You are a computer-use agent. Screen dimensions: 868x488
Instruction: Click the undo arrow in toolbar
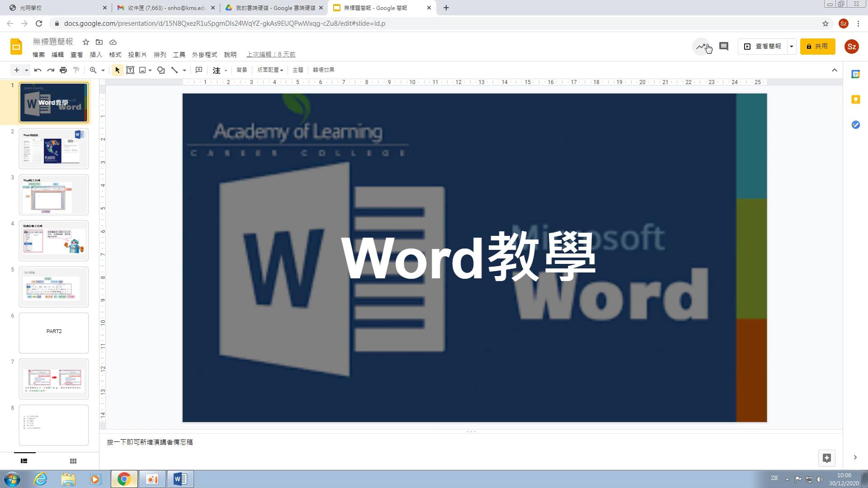38,70
